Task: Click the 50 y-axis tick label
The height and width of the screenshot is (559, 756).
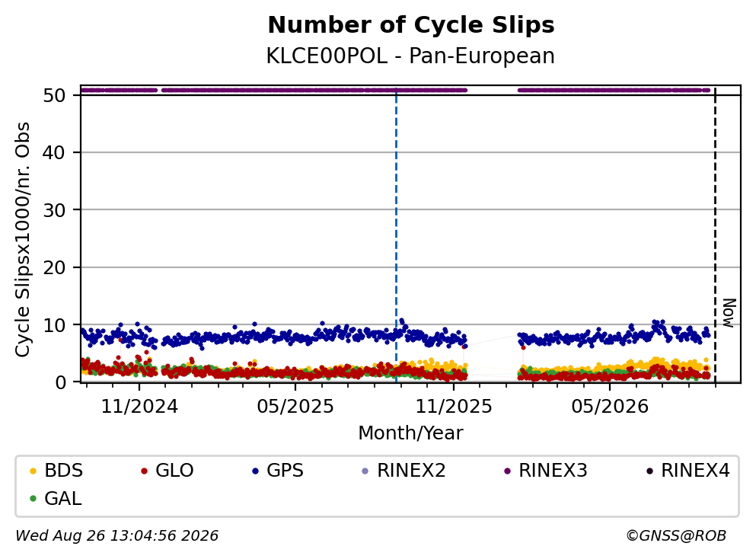Action: tap(54, 95)
